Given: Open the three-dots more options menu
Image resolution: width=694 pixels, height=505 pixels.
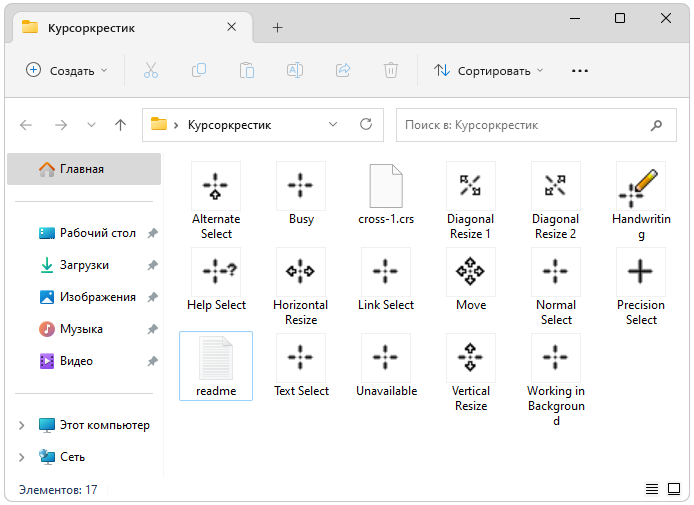Looking at the screenshot, I should (580, 71).
